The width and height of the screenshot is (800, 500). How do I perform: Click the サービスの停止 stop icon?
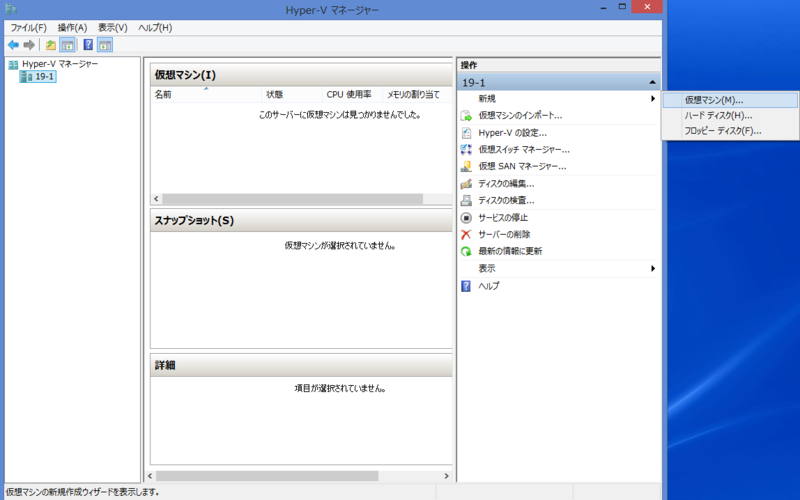coord(466,218)
